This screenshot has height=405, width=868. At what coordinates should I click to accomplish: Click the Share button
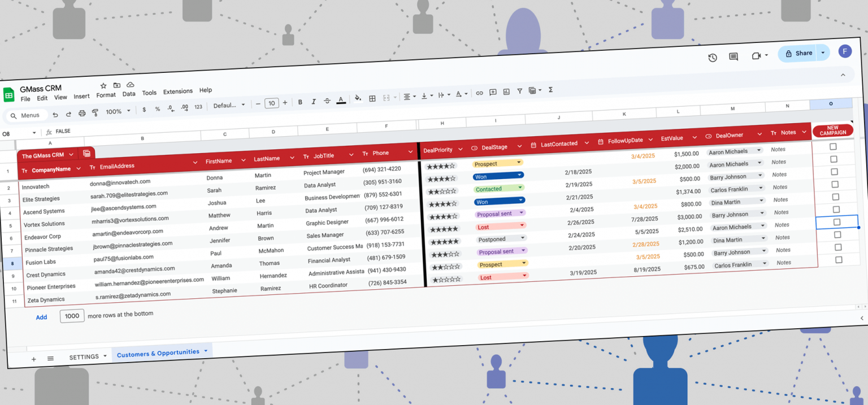[x=803, y=52]
